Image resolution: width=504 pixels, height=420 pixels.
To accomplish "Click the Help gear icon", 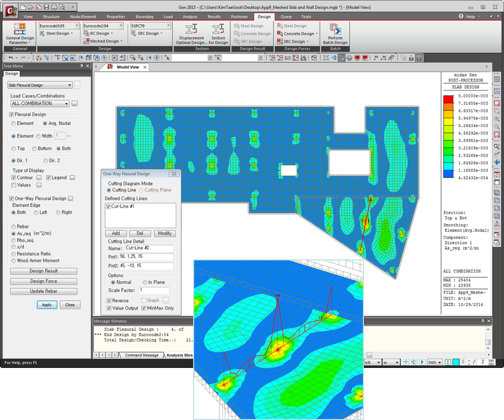I will (461, 17).
